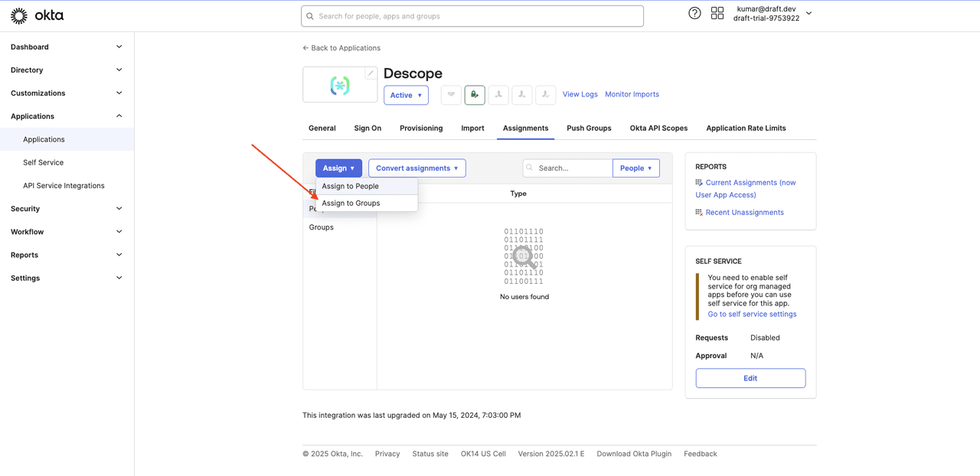980x476 pixels.
Task: Select Groups in the filter list
Action: [321, 227]
